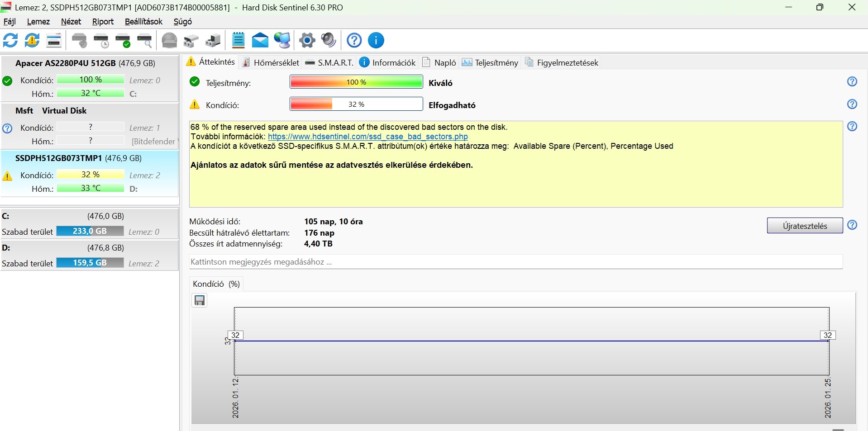
Task: Select the D: partition row
Action: pyautogui.click(x=90, y=256)
